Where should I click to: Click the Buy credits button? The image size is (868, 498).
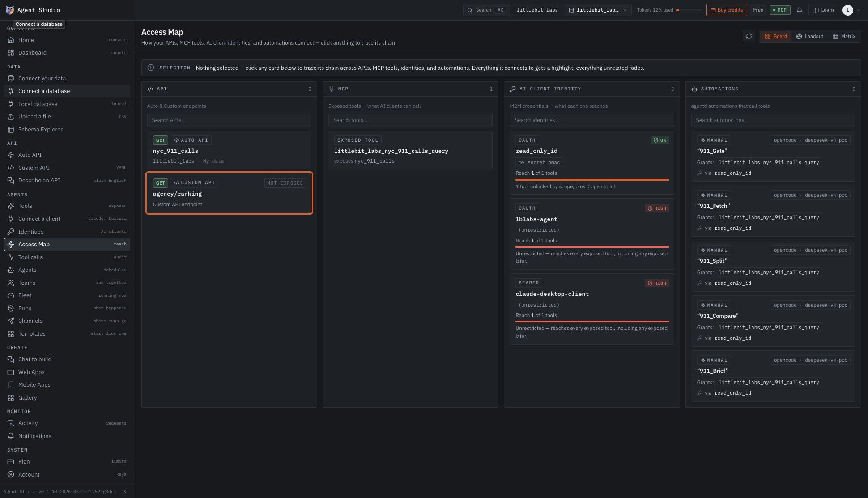(727, 10)
